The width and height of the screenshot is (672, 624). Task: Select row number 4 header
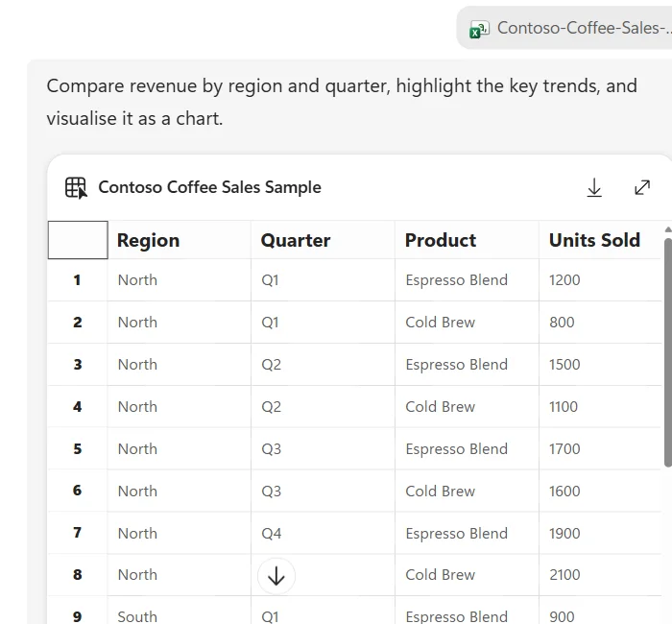(x=78, y=406)
